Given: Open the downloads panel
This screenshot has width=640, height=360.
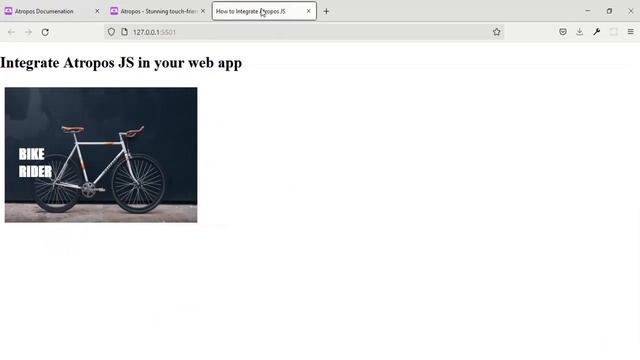Looking at the screenshot, I should tap(580, 32).
